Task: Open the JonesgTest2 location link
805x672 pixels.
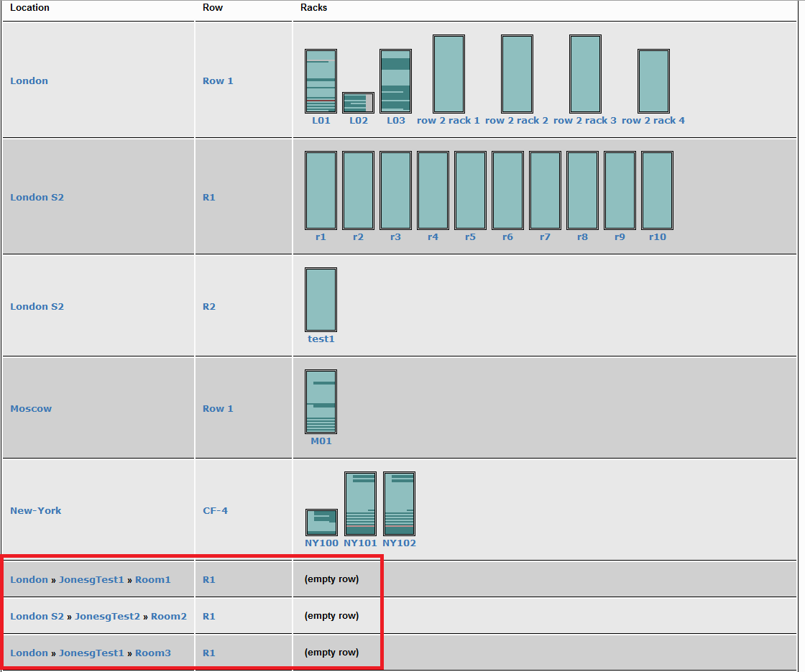Action: pos(107,617)
